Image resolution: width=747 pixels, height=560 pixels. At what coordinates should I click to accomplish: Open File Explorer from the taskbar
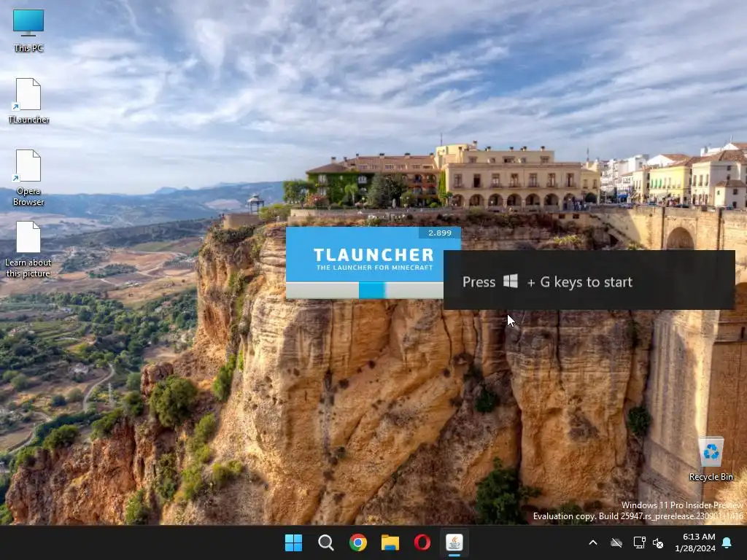point(390,542)
